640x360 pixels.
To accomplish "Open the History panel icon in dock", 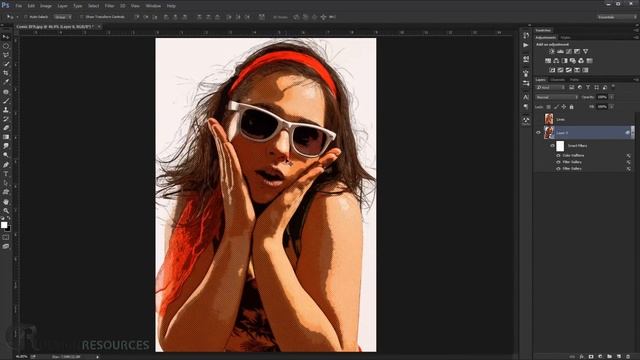I will 526,36.
